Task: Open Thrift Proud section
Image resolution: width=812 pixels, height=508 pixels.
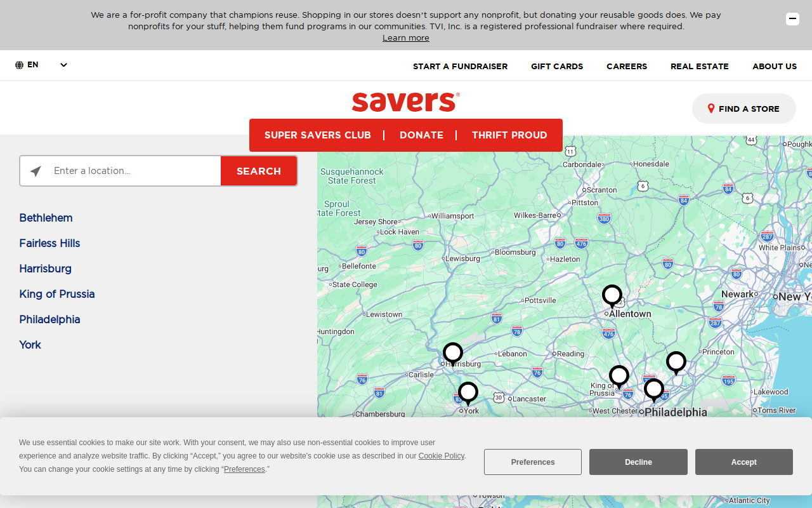Action: click(509, 135)
